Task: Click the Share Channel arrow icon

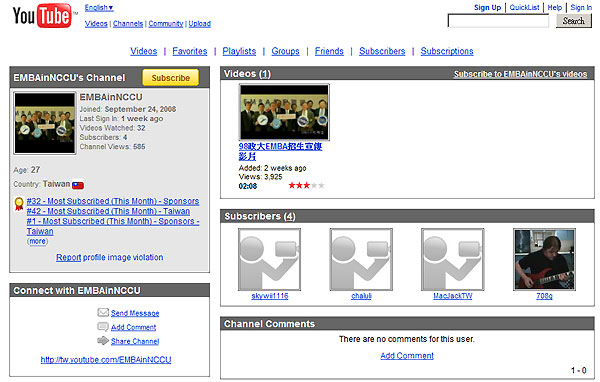Action: [103, 340]
